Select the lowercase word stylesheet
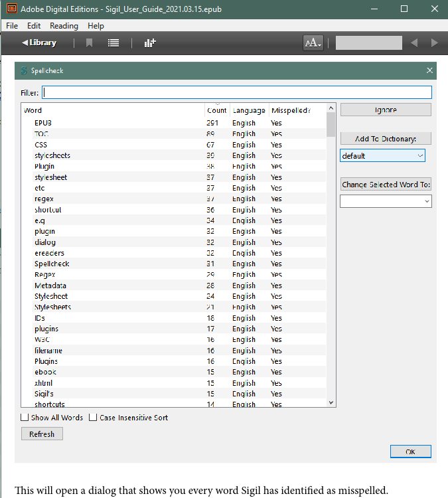 click(x=51, y=177)
